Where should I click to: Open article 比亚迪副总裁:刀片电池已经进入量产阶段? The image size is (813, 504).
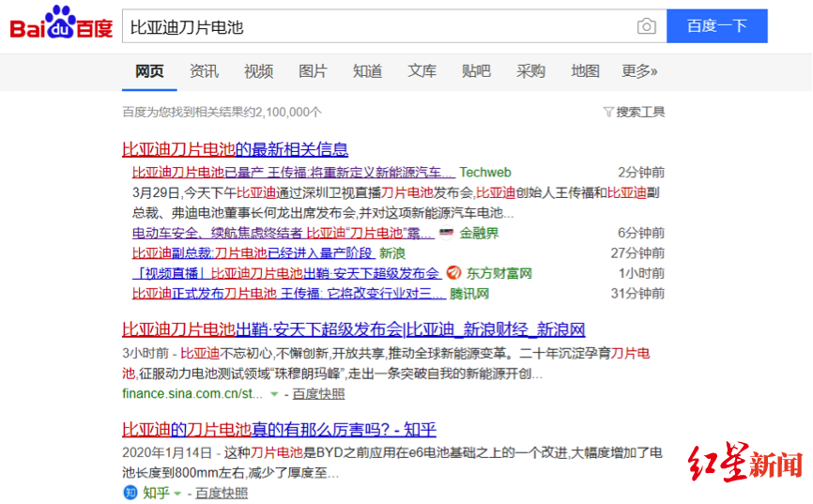(253, 253)
